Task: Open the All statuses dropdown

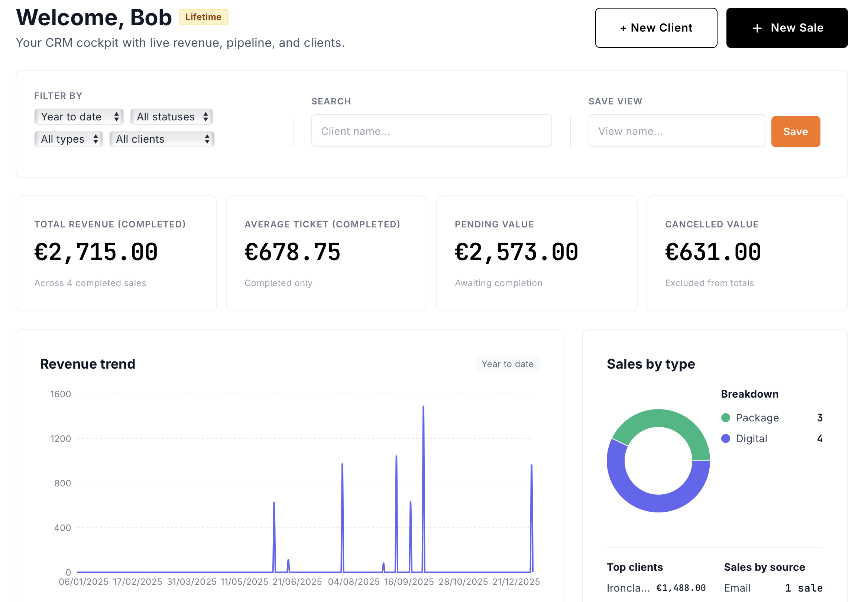Action: [172, 117]
